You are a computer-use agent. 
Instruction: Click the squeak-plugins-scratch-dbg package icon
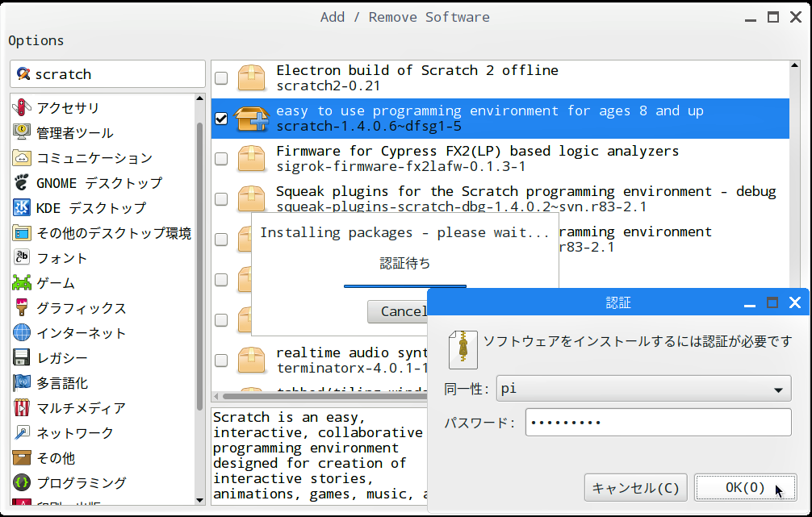click(252, 198)
